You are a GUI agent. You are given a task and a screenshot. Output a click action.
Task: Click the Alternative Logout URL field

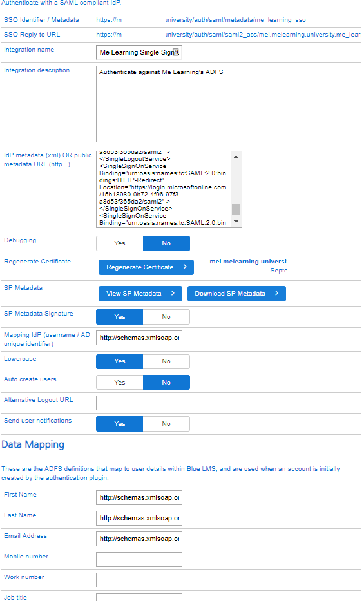139,403
